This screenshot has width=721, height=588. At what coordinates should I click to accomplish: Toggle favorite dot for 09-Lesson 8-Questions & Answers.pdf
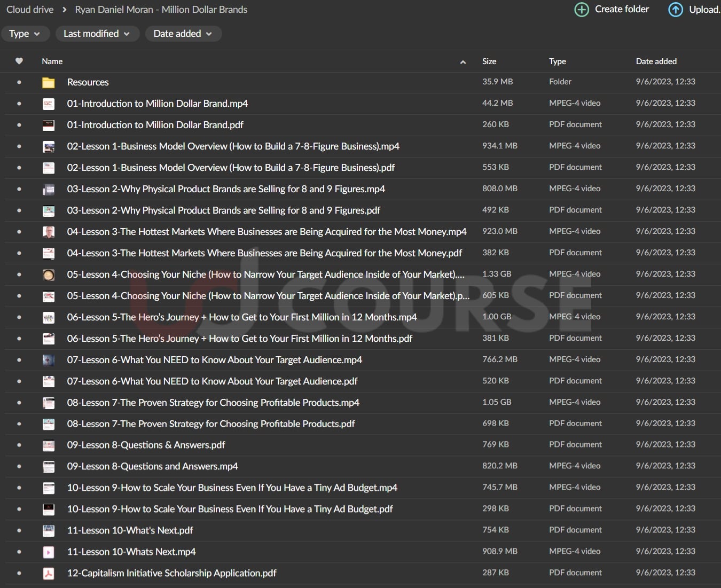point(19,445)
